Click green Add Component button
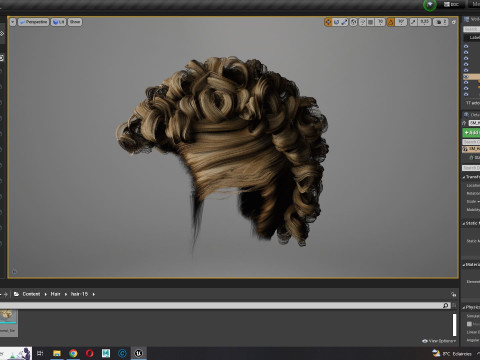The width and height of the screenshot is (480, 360). [471, 133]
